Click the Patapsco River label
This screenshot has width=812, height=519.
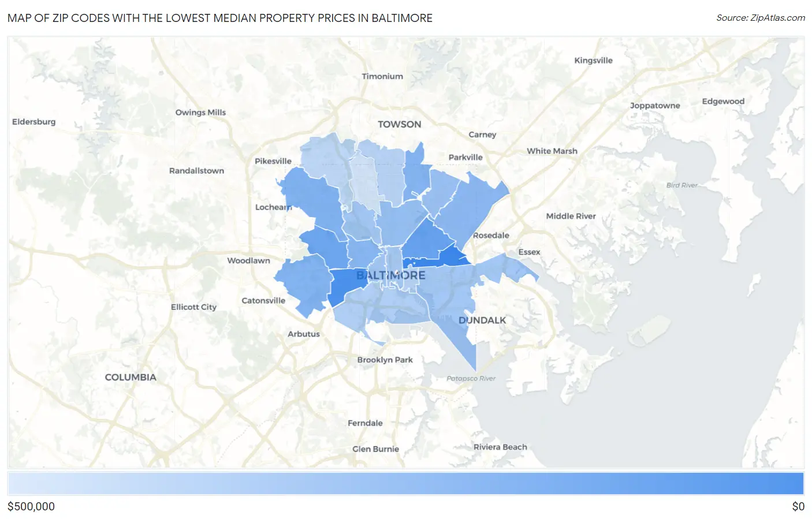(471, 379)
